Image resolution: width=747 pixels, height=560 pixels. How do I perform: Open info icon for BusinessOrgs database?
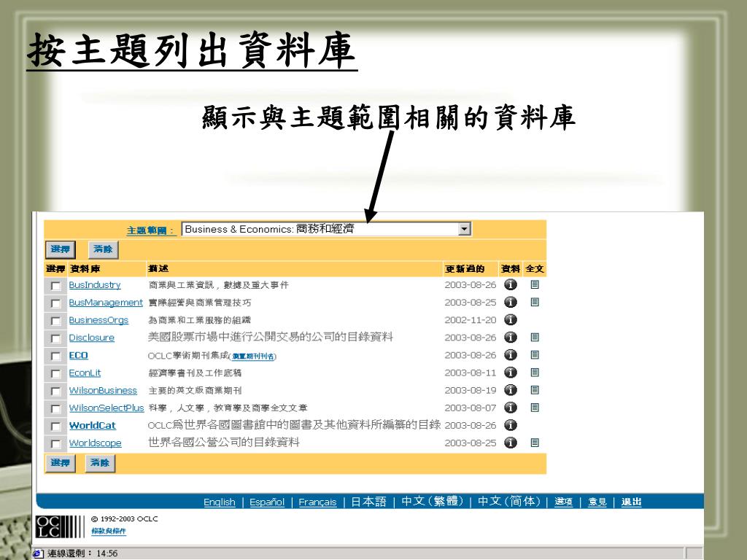(510, 320)
